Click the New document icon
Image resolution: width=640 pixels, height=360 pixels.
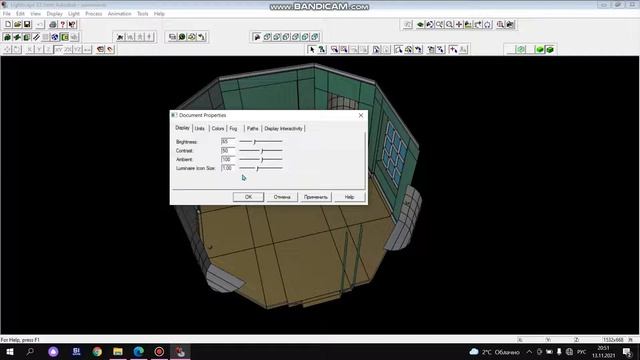coord(8,24)
